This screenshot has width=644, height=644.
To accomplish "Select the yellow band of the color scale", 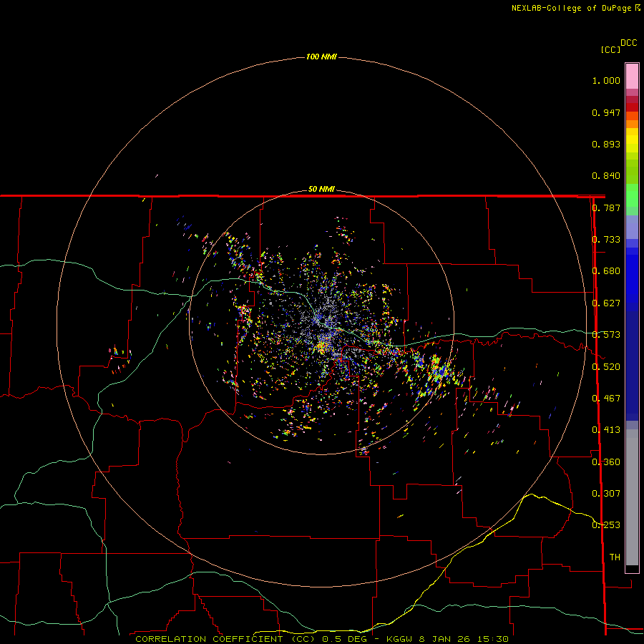I will [x=632, y=140].
